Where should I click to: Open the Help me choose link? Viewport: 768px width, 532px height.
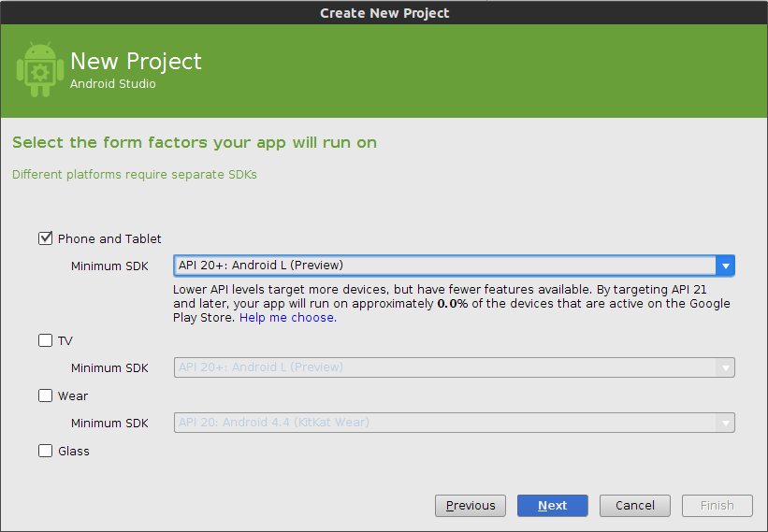point(288,318)
